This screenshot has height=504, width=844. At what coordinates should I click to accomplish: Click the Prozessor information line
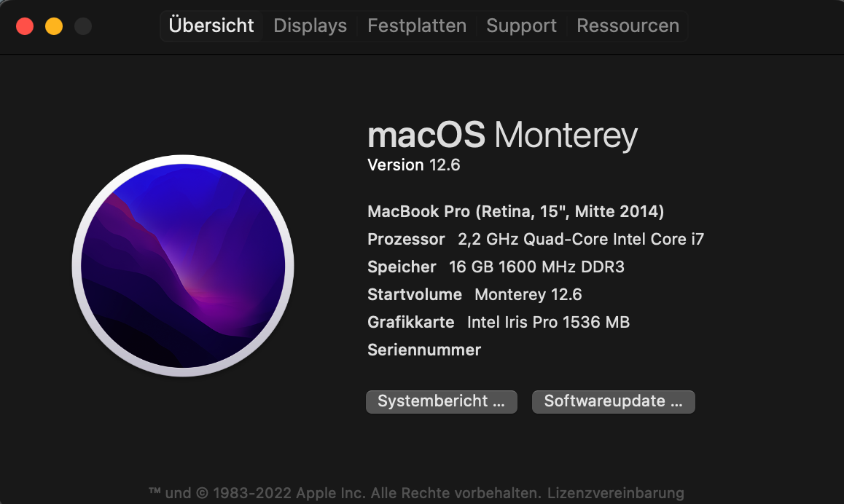[536, 240]
